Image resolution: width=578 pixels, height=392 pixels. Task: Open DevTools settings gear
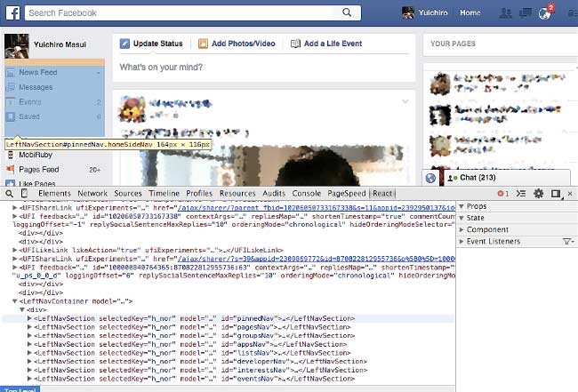[538, 194]
